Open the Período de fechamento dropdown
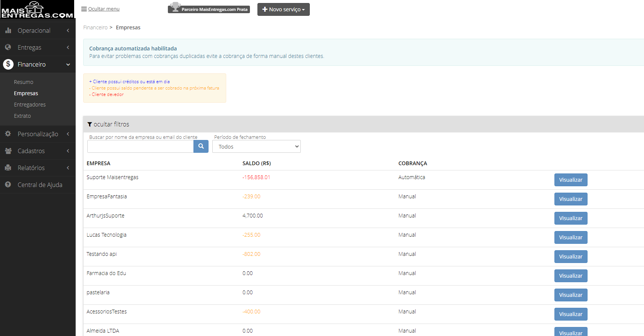 (256, 146)
